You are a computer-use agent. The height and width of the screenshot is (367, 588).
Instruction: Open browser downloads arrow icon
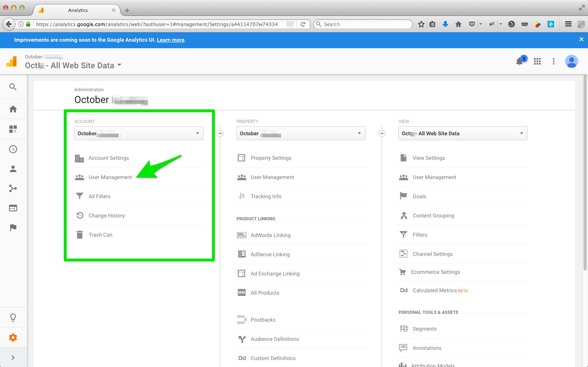click(445, 24)
